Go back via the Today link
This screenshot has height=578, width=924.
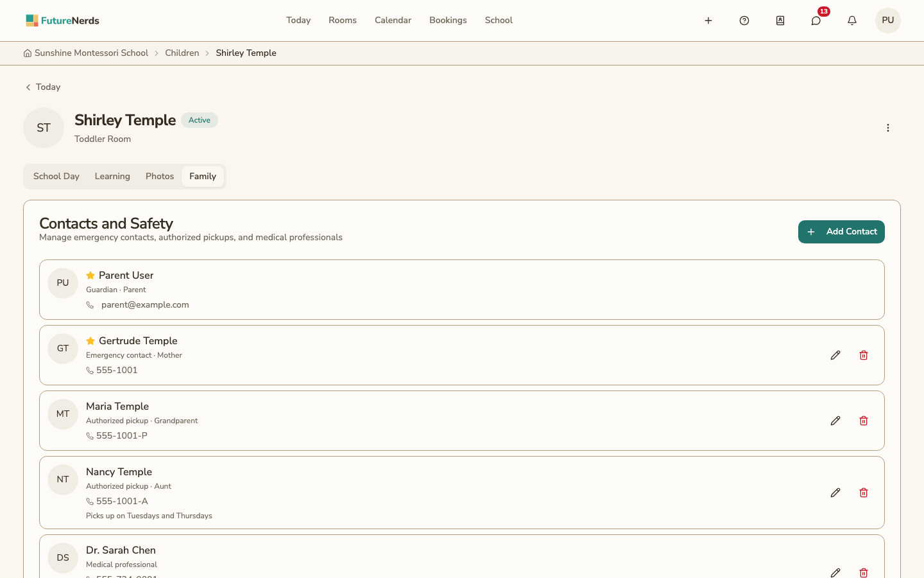click(x=42, y=87)
